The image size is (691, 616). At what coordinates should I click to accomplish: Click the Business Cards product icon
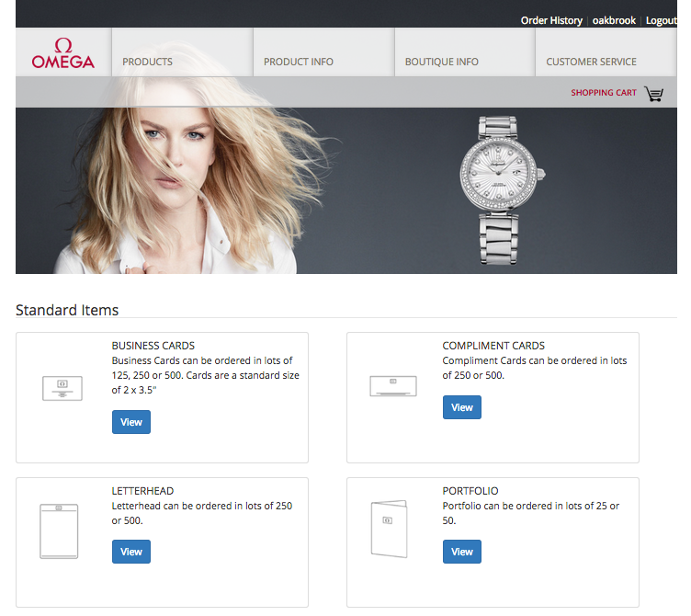(x=62, y=388)
